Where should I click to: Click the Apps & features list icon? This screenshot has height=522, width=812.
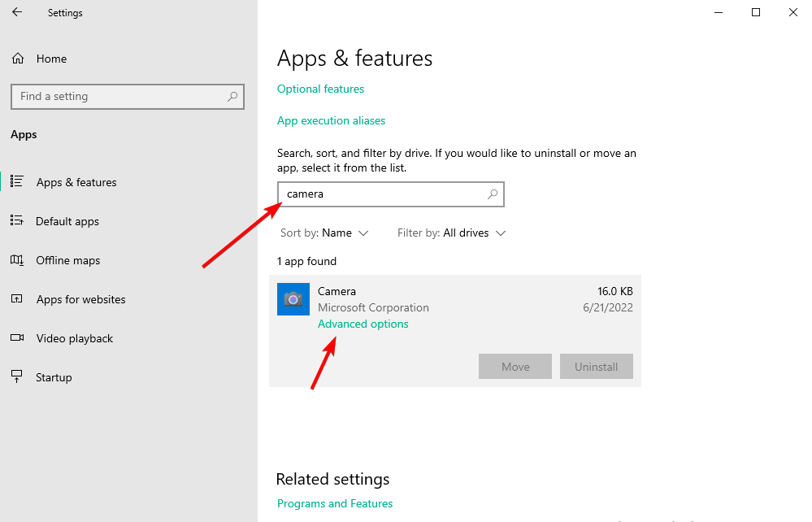pyautogui.click(x=16, y=181)
